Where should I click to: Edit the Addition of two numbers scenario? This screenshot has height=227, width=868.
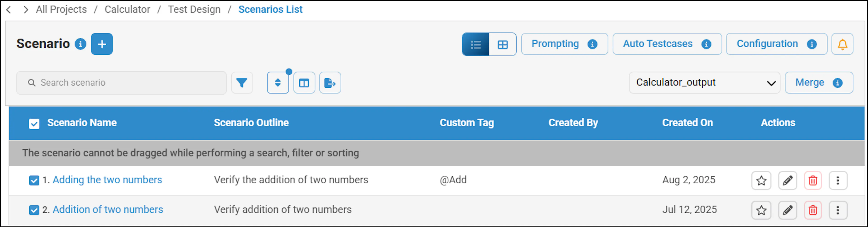click(x=788, y=210)
